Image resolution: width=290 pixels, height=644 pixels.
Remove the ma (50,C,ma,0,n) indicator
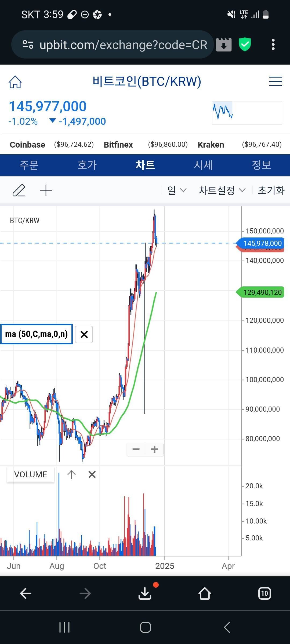coord(84,334)
